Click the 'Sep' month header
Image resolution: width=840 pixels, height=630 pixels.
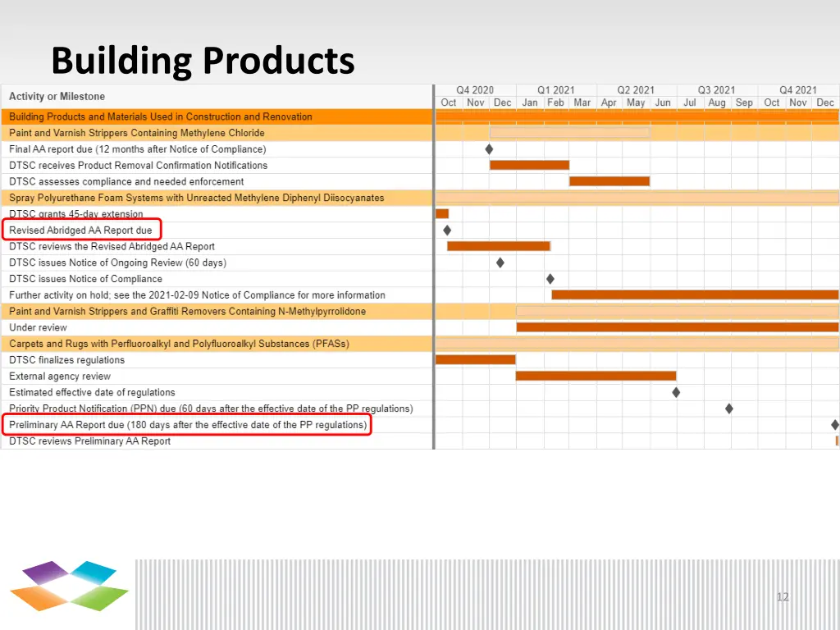[744, 103]
